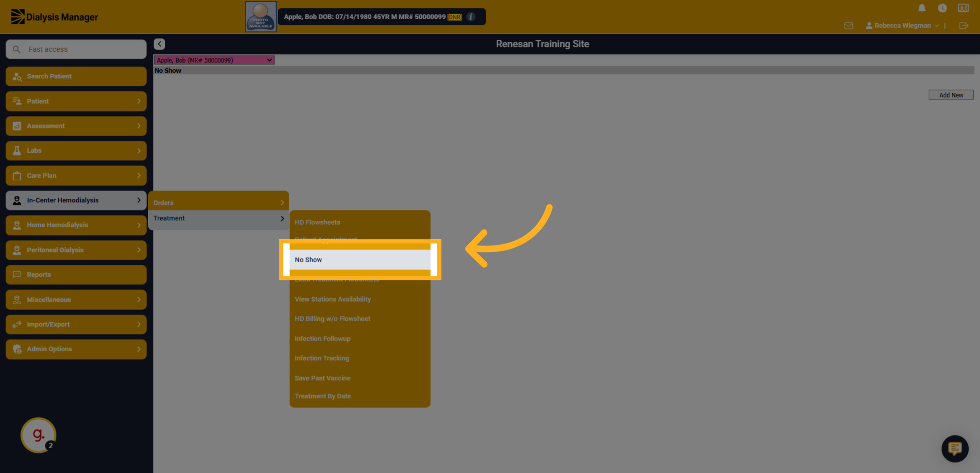Select Save Past Vaccine menu item
The width and height of the screenshot is (980, 473).
[x=360, y=378]
